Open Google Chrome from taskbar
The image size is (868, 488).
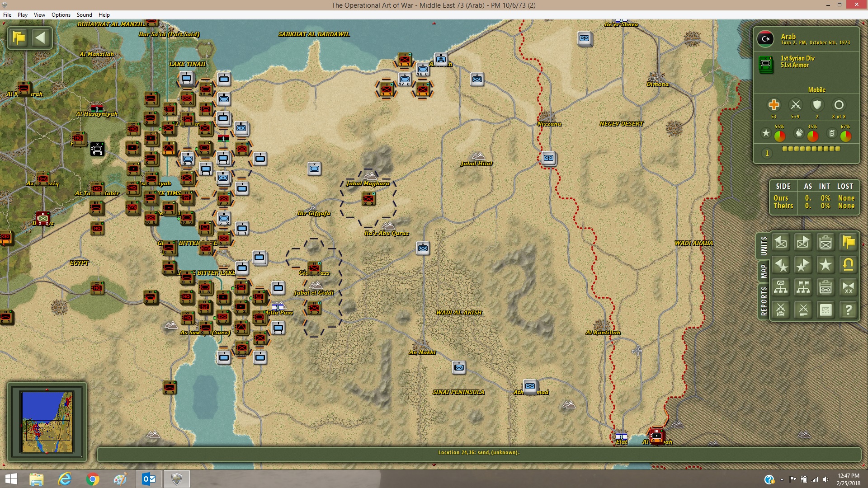point(93,479)
